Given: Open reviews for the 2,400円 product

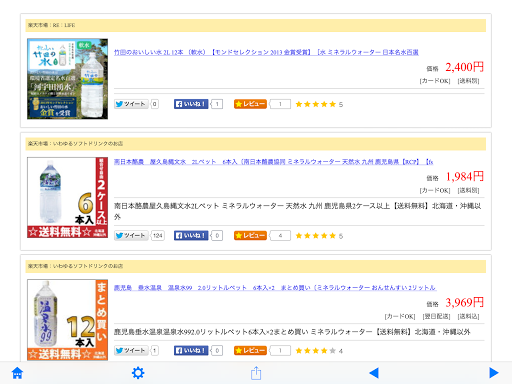Looking at the screenshot, I should tap(250, 104).
